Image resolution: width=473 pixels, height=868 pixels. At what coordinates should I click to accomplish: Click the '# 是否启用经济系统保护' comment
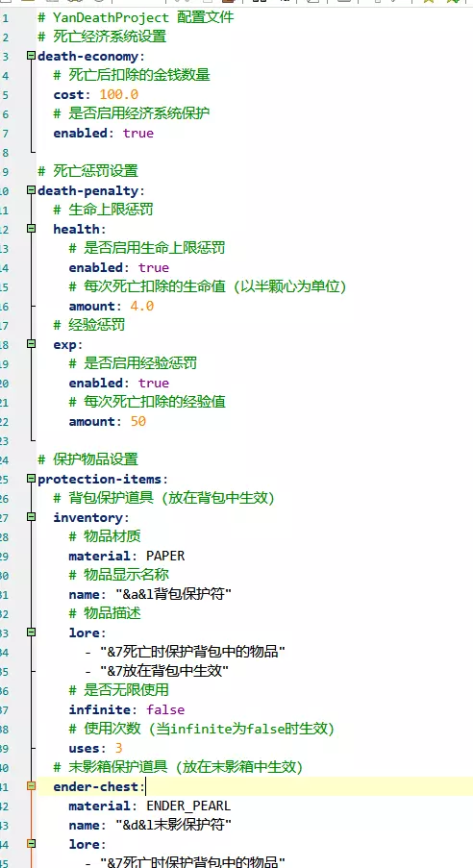point(132,114)
